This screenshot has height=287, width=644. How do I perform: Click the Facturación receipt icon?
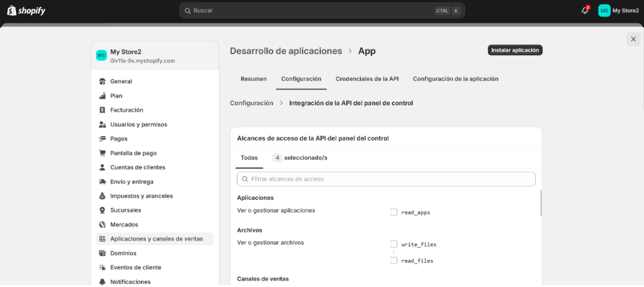coord(102,110)
